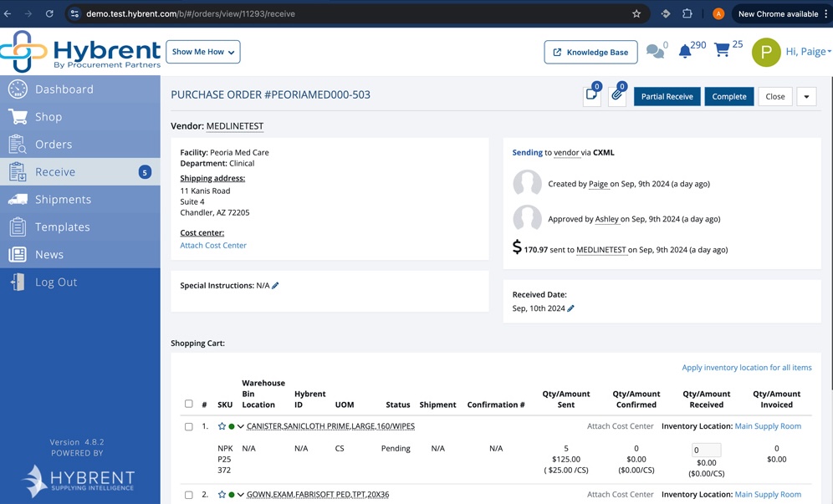The width and height of the screenshot is (833, 504).
Task: Click Apply inventory location for all items
Action: 746,368
